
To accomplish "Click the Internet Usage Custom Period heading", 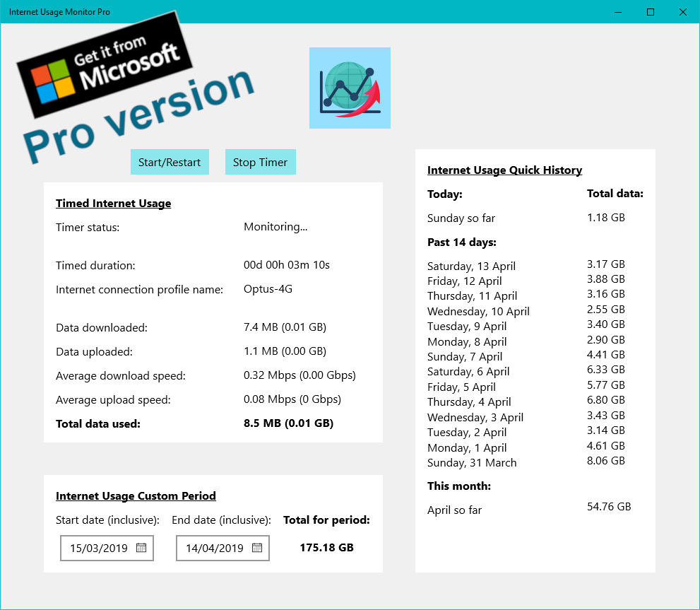I will [136, 496].
